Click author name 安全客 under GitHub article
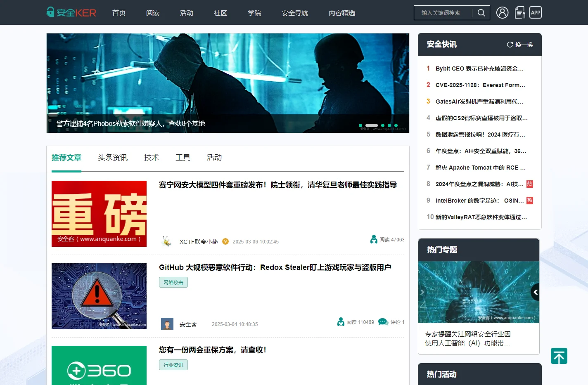 tap(188, 324)
